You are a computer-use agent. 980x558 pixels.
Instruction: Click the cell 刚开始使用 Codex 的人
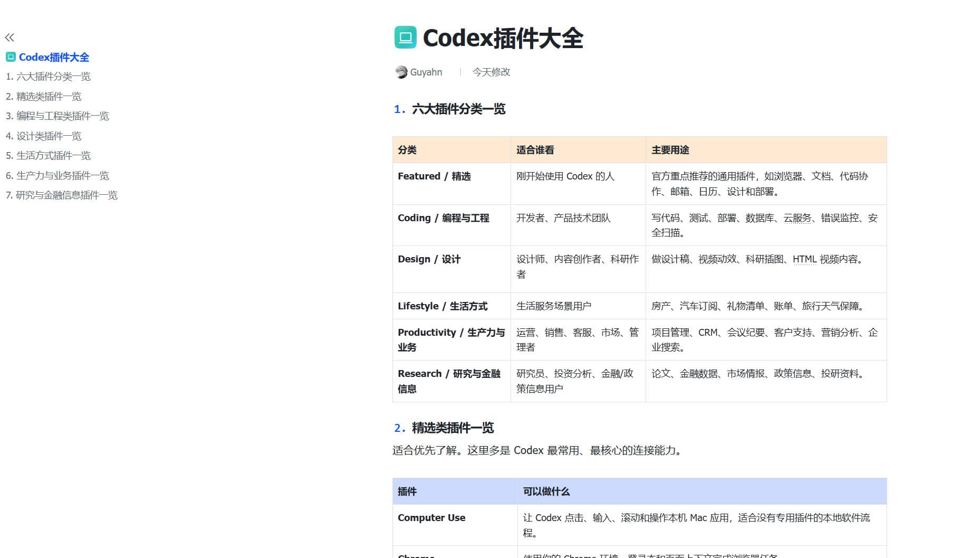(x=578, y=184)
